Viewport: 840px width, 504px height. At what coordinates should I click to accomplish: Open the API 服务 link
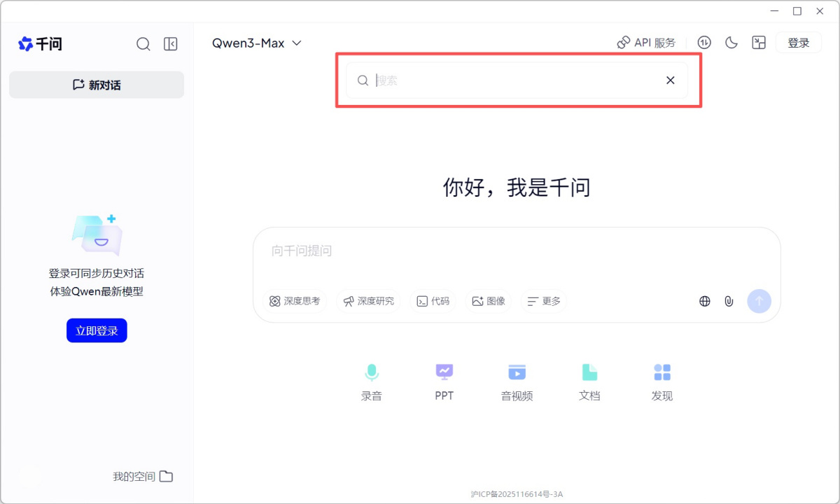pyautogui.click(x=646, y=43)
